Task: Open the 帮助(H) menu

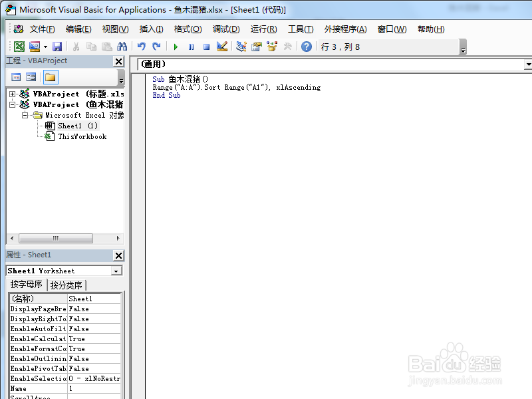Action: pos(431,29)
